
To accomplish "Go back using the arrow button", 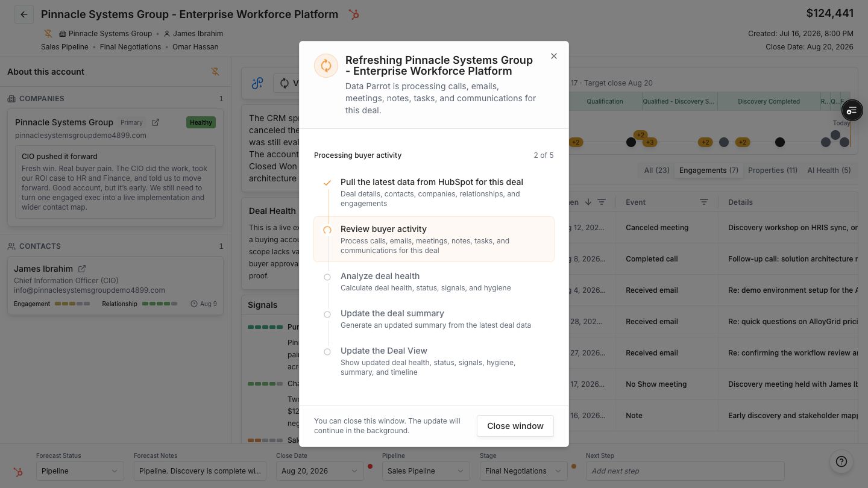I will point(24,14).
